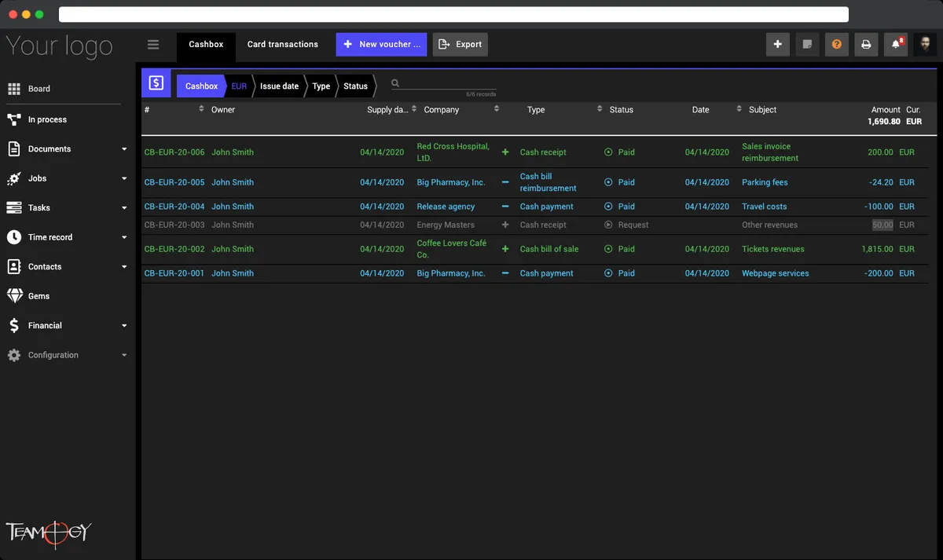Select the Cashbox tab
The width and height of the screenshot is (943, 560).
click(206, 45)
